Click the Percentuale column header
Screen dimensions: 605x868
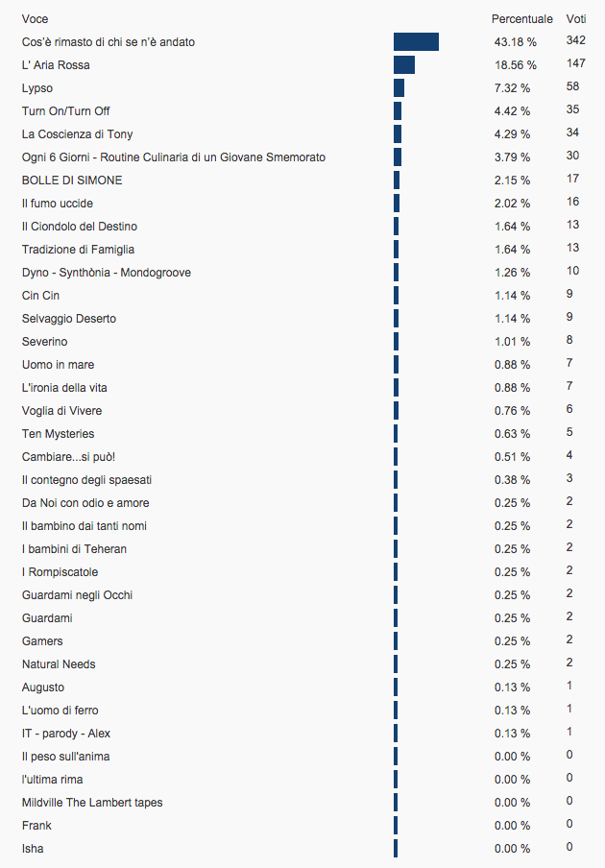point(522,19)
